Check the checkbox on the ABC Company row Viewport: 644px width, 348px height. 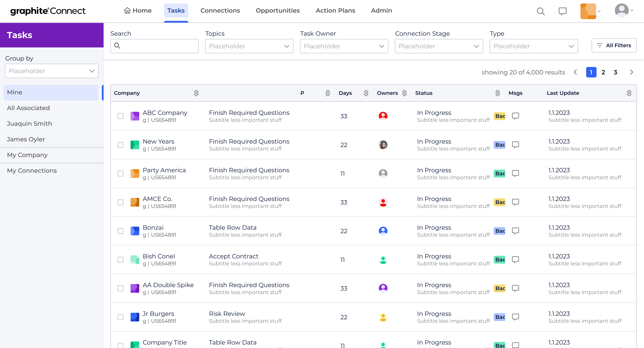121,116
